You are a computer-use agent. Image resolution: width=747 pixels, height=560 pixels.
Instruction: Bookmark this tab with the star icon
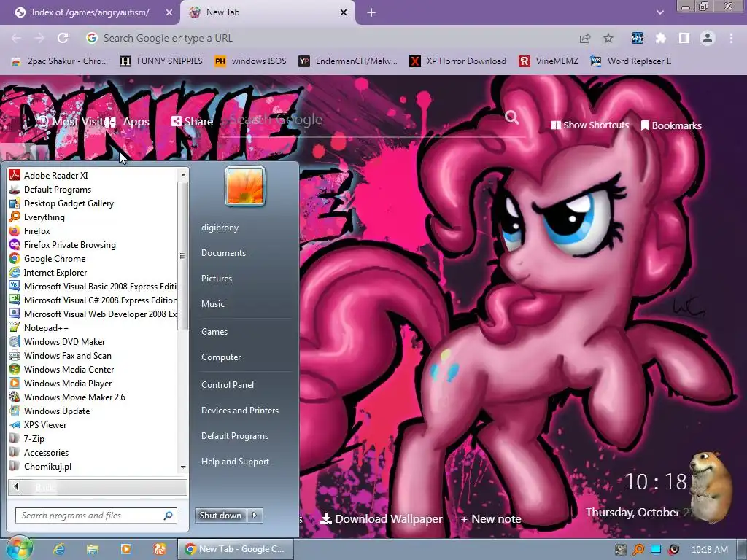[x=608, y=38]
